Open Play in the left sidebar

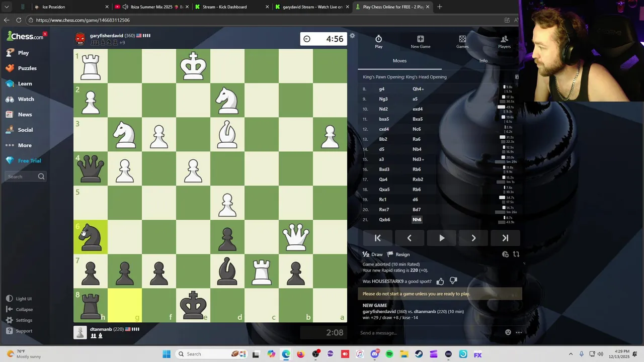pyautogui.click(x=18, y=53)
